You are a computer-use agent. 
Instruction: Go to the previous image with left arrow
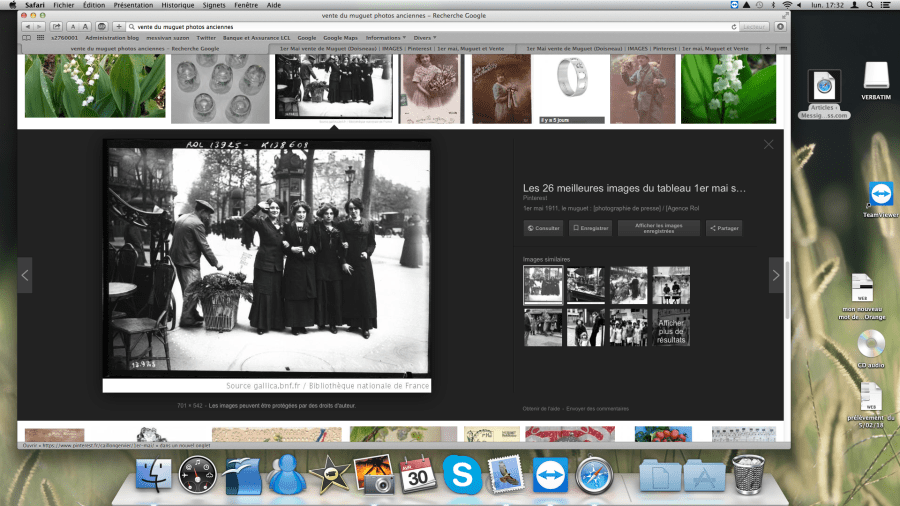pyautogui.click(x=25, y=275)
